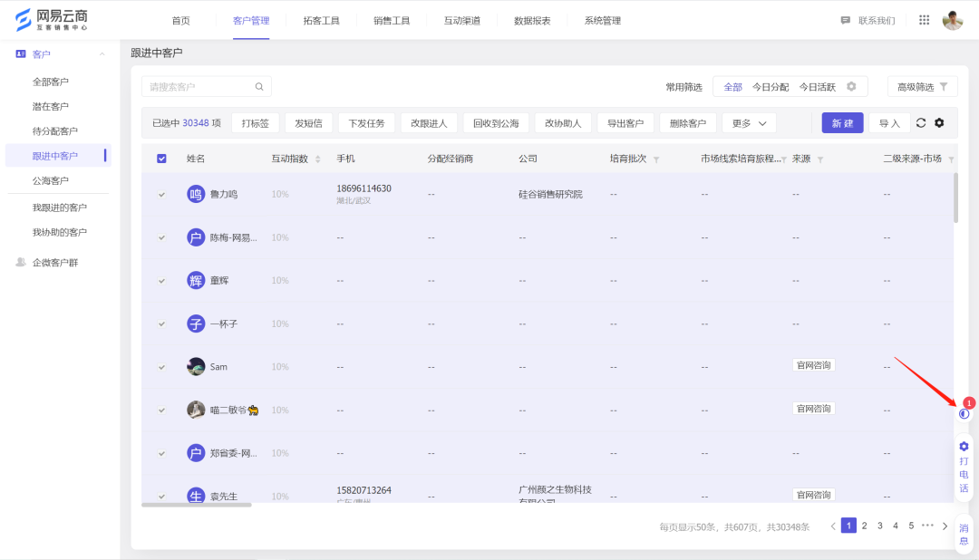Click the 导出客户 button
This screenshot has height=560, width=979.
tap(627, 122)
